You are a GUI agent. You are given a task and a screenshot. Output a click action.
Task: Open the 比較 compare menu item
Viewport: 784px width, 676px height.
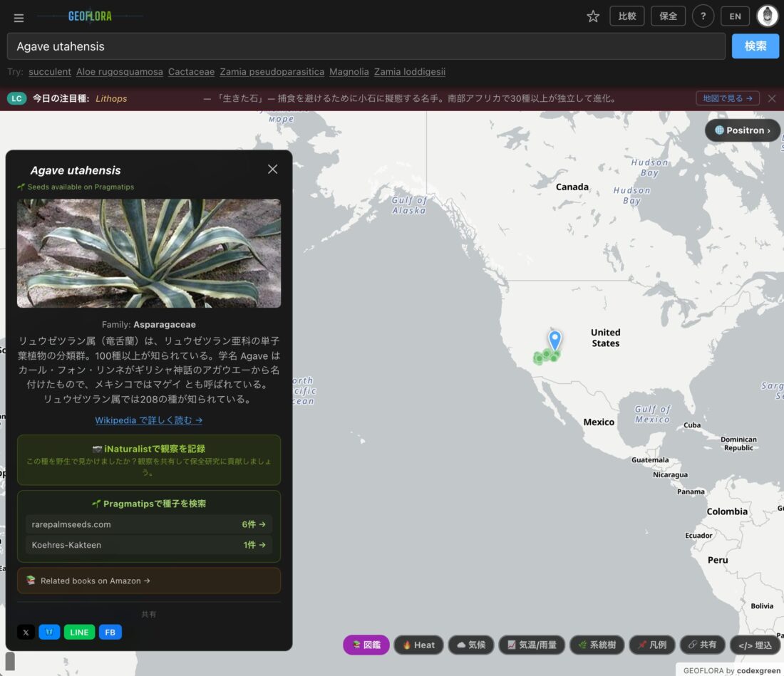coord(627,16)
